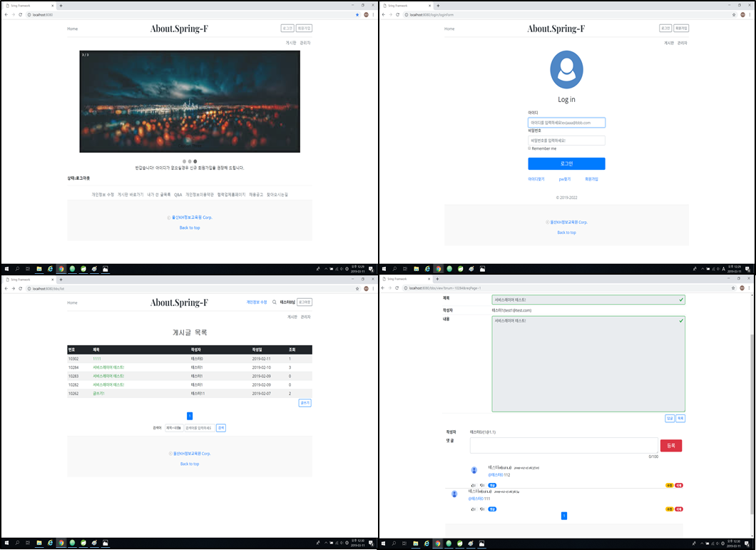Click the browser refresh icon on the list page
Image resolution: width=756 pixels, height=550 pixels.
coord(19,288)
